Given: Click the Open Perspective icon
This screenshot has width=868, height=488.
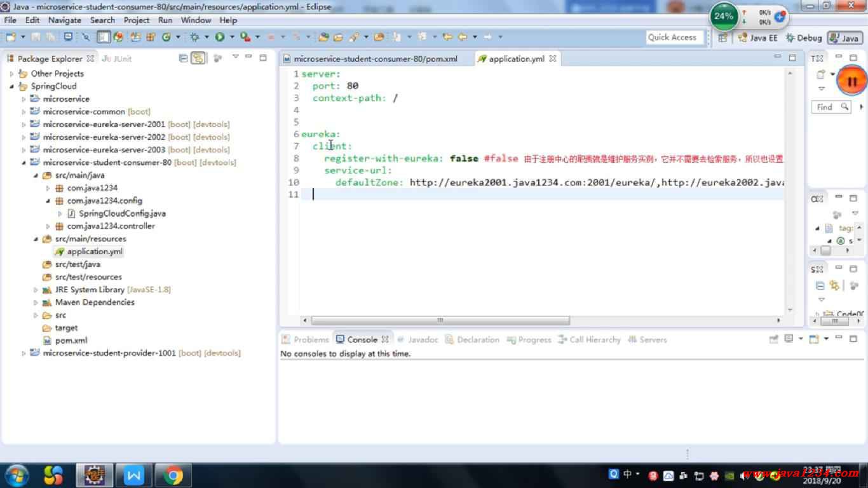Looking at the screenshot, I should click(722, 37).
